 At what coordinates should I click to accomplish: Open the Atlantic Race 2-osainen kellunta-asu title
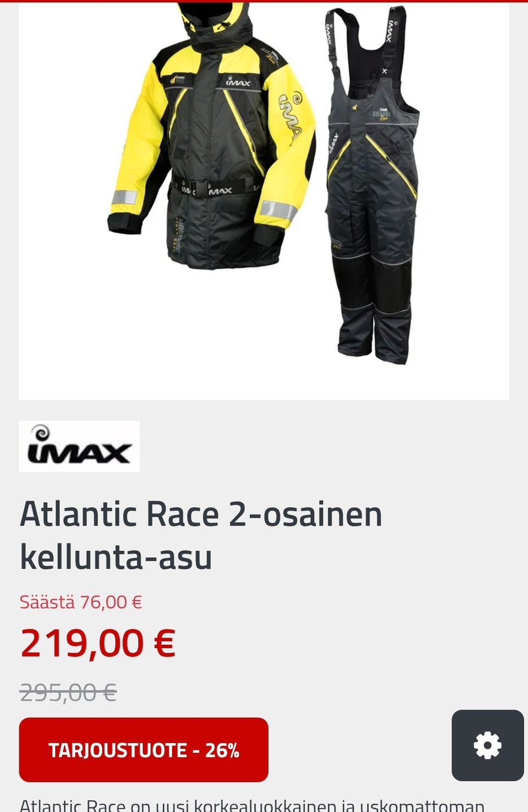201,535
